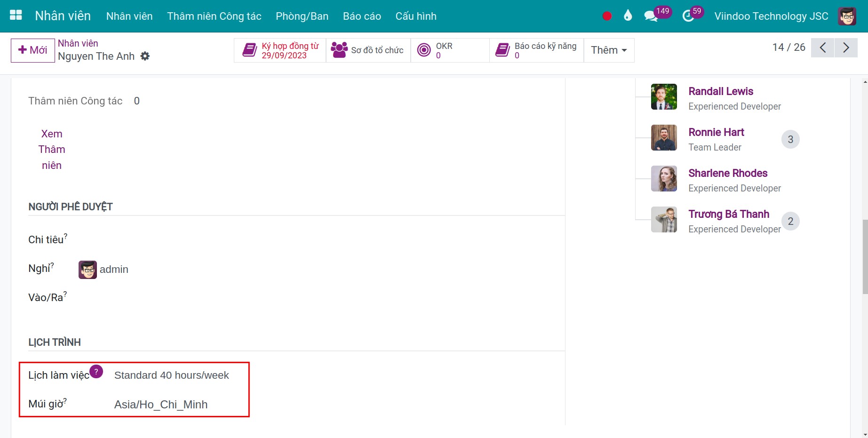Open OKR stat button
868x438 pixels.
[450, 50]
